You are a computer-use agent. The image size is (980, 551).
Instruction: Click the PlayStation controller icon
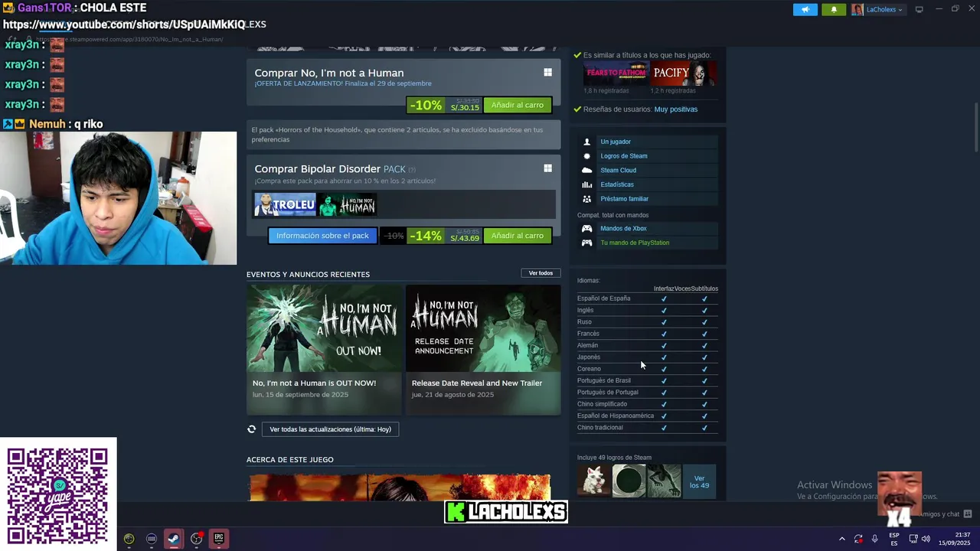coord(586,243)
